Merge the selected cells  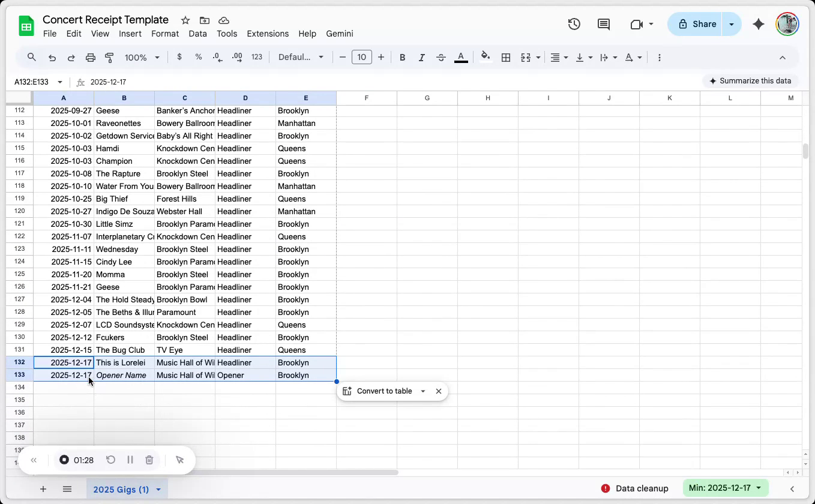[526, 58]
